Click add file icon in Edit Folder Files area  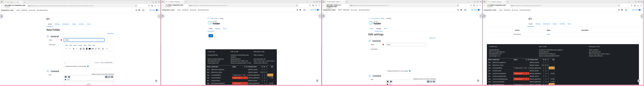(x=388, y=82)
